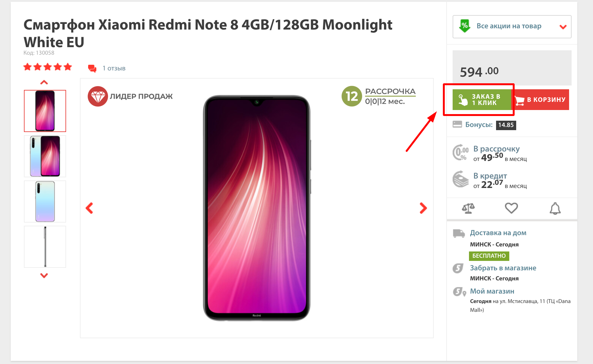Screen dimensions: 593x364
Task: Click the green 12 installment badge
Action: coord(352,96)
